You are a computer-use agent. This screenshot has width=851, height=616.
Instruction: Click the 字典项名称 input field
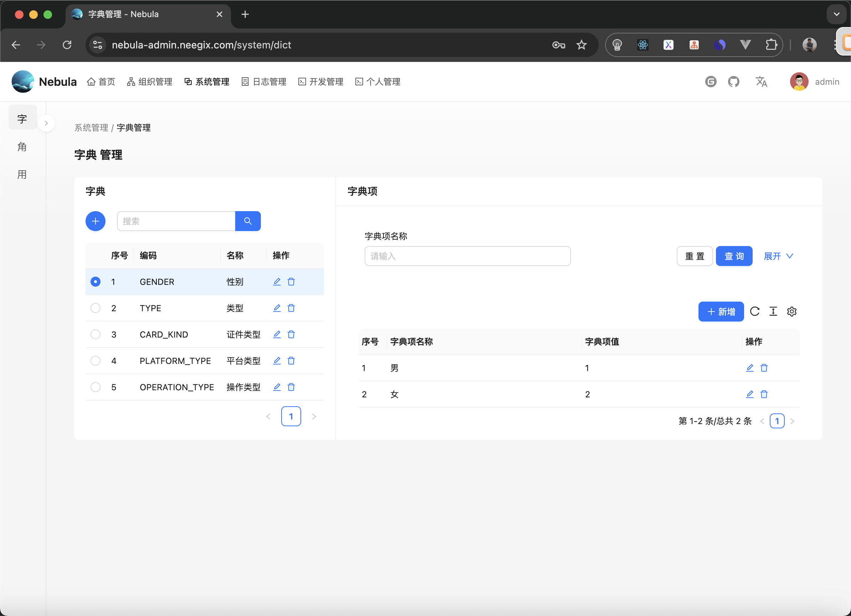tap(467, 256)
